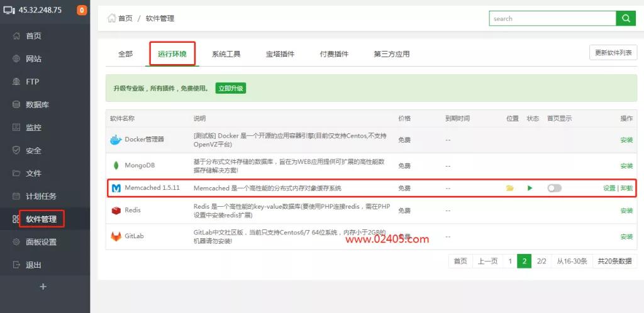
Task: Select pagination page 1
Action: [x=509, y=261]
